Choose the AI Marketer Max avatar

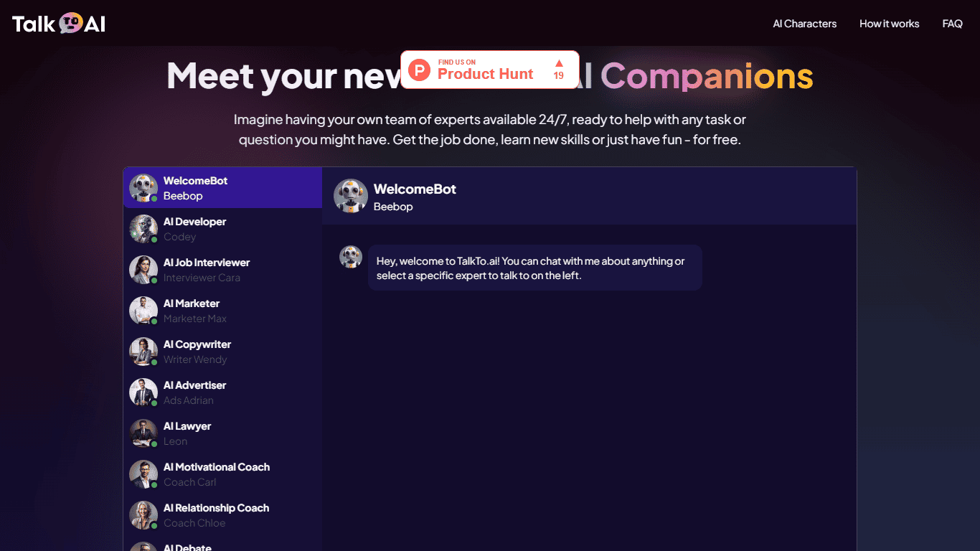click(x=143, y=311)
